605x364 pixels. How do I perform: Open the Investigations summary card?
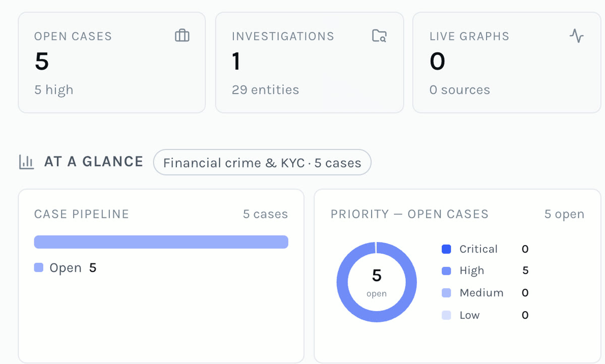pos(310,63)
